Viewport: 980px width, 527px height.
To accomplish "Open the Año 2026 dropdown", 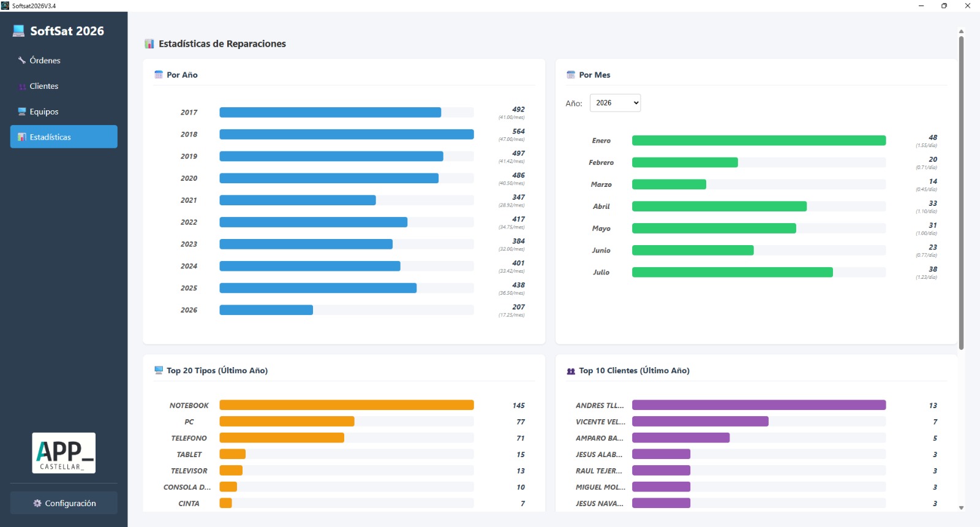I will point(615,103).
